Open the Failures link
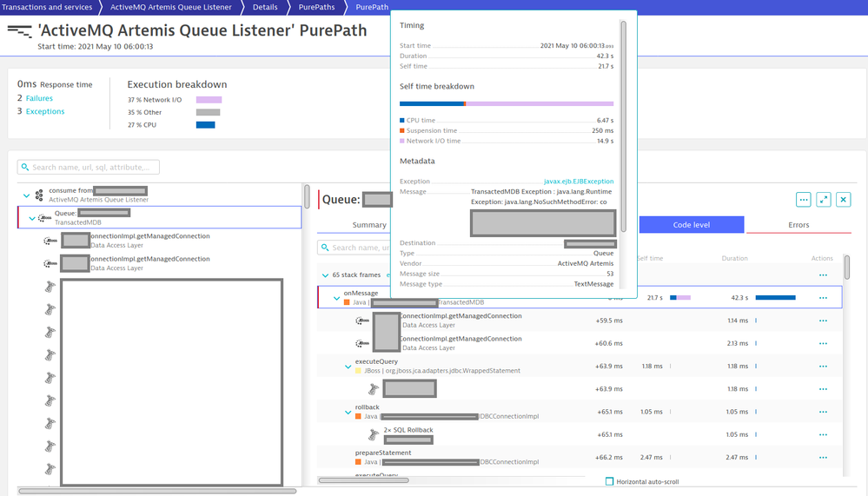This screenshot has width=868, height=496. (x=39, y=99)
